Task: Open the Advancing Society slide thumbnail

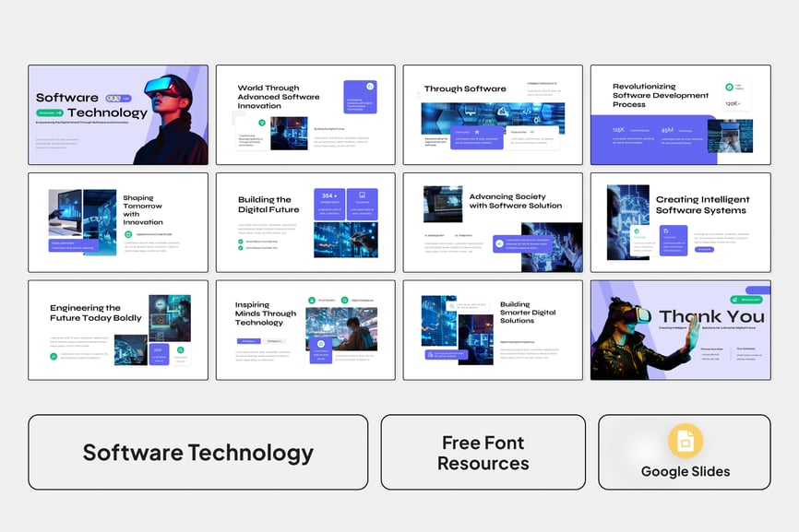Action: coord(493,222)
